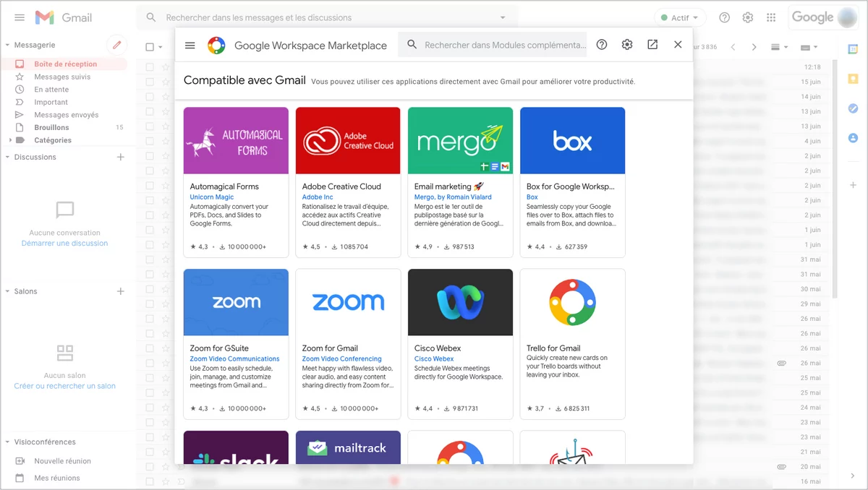Open Google Keep in side panel
Screen dimensions: 868x490
853,79
